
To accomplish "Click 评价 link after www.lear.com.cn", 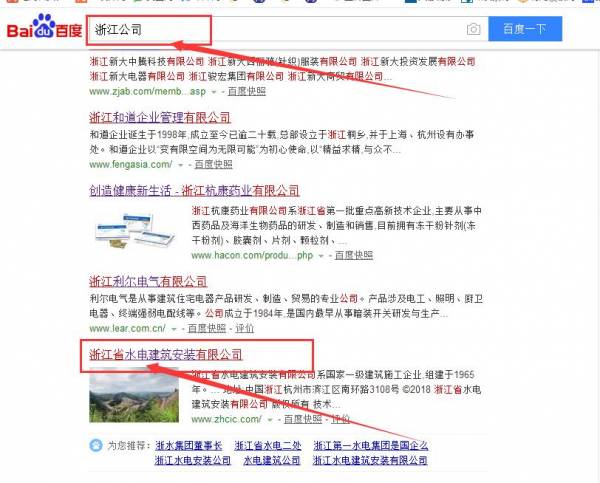I will tap(244, 328).
